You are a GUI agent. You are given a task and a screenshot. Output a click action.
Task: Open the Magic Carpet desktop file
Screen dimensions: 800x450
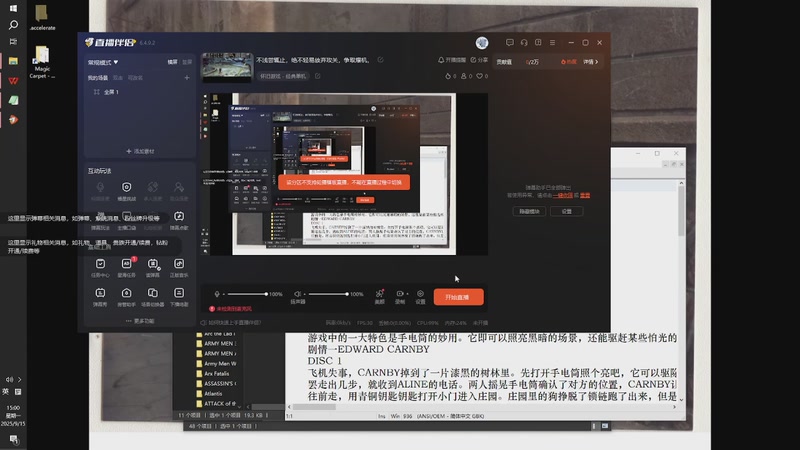(42, 62)
